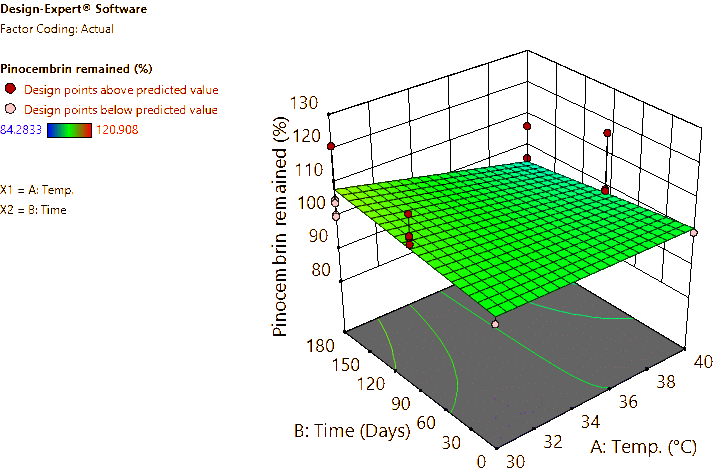Click the white design point at surface's right corner
Image resolution: width=713 pixels, height=473 pixels.
pos(692,233)
